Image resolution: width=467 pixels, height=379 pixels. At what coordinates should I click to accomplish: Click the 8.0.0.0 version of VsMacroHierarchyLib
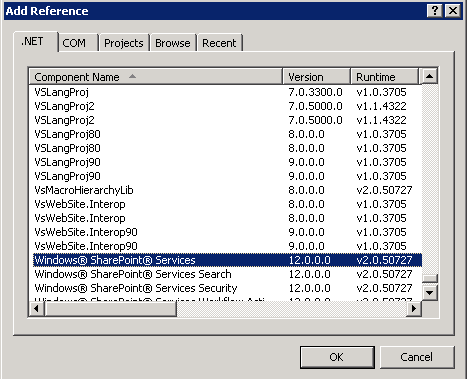(306, 190)
